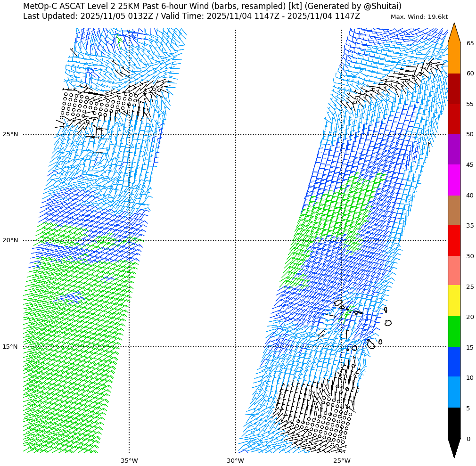Screen dimensions: 476x466
Task: Click the MetOp-C ASCAT chart title
Action: (212, 6)
